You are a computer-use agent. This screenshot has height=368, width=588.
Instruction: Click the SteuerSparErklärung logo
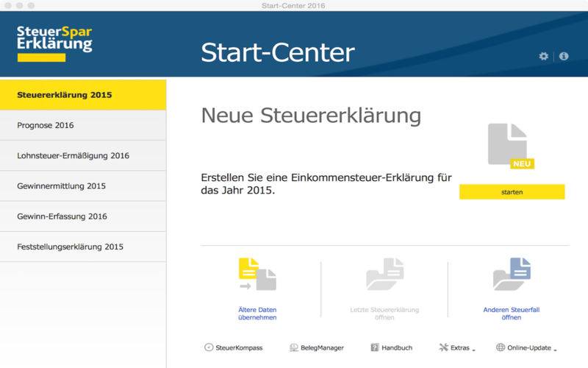[54, 41]
